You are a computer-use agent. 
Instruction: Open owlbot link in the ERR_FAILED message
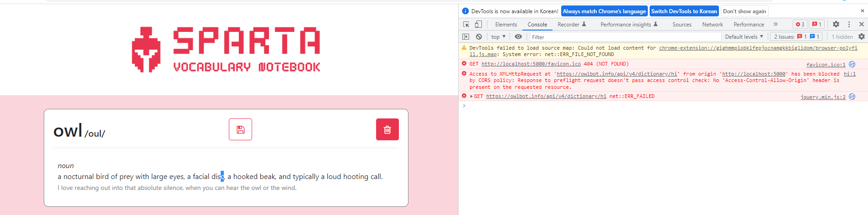coord(546,96)
